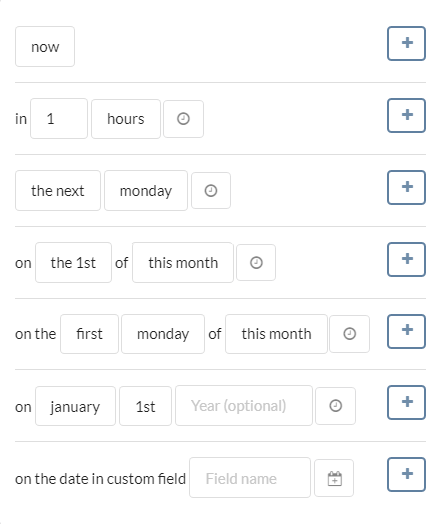432x524 pixels.
Task: Click calendar icon beside Field name input
Action: tap(334, 478)
